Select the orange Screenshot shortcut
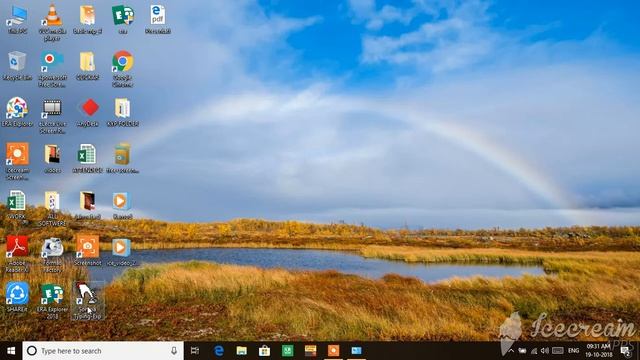Image resolution: width=640 pixels, height=360 pixels. click(x=87, y=251)
